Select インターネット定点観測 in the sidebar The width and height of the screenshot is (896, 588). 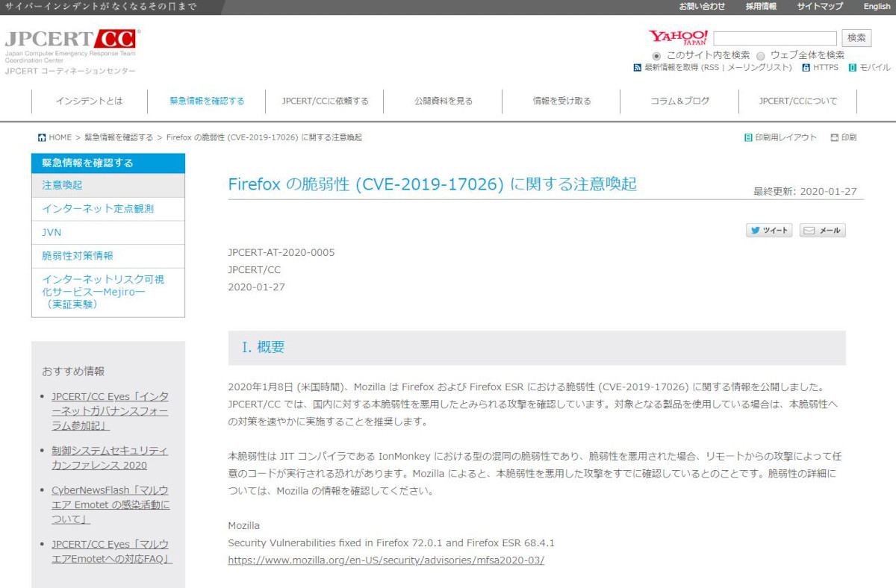point(108,209)
